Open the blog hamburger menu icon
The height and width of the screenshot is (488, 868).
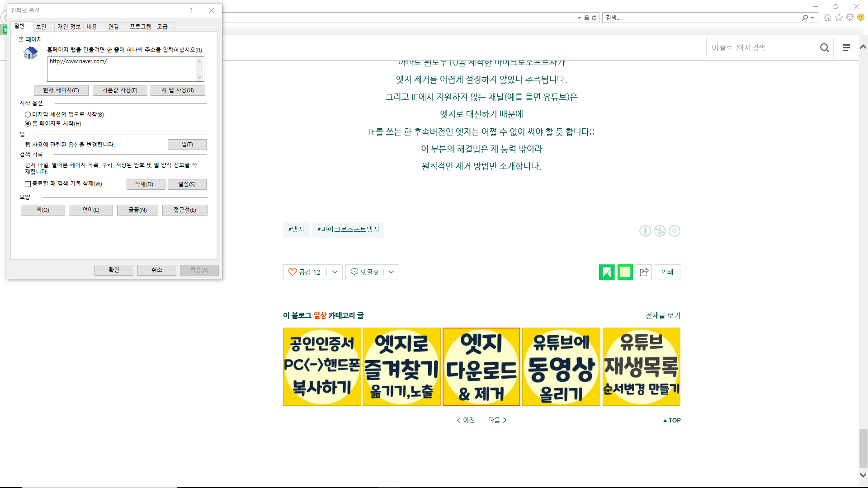coord(846,48)
